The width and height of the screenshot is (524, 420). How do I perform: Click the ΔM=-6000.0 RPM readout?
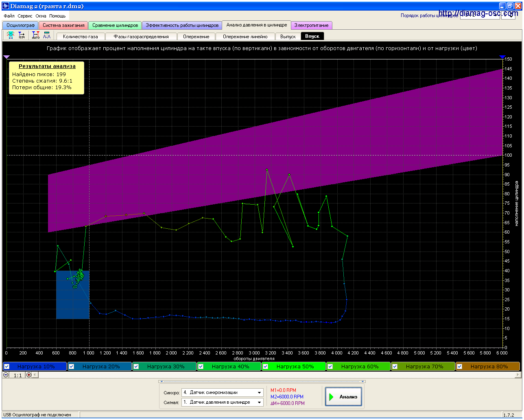point(288,403)
